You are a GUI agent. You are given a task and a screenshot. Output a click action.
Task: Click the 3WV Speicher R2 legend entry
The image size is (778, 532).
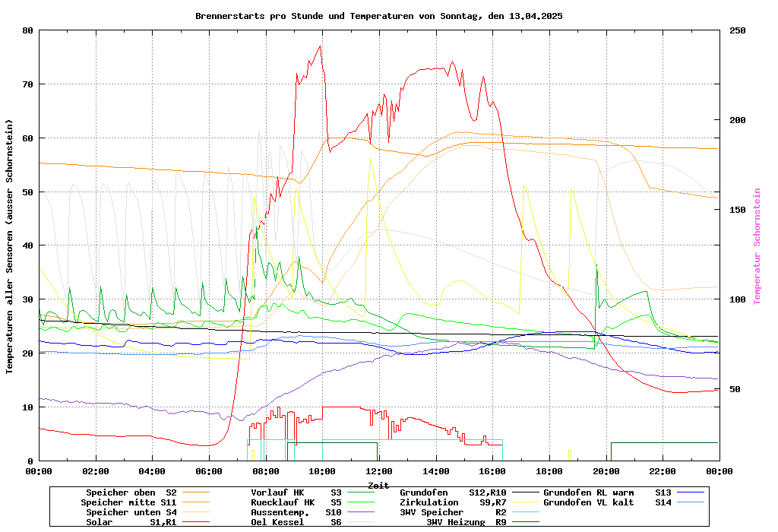[453, 512]
